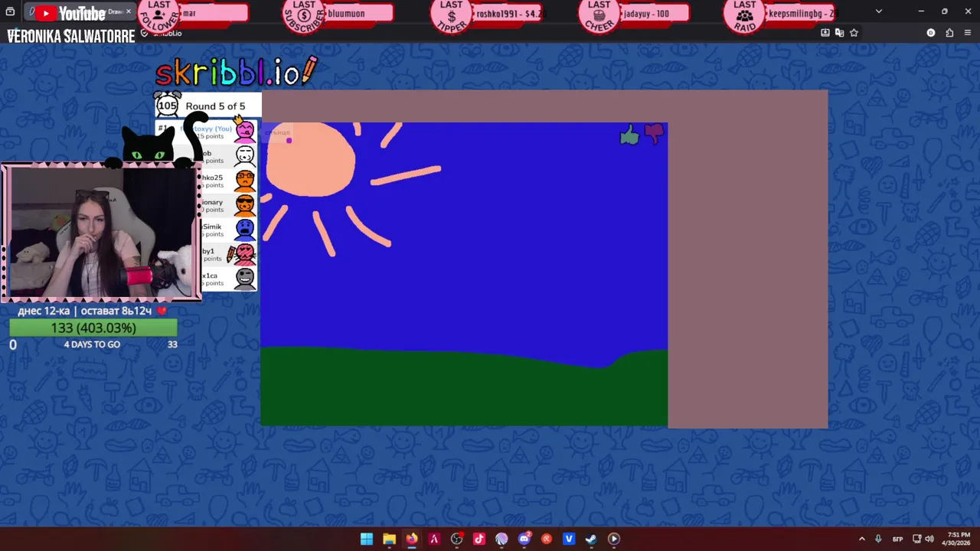Open the browser extensions puzzle icon
The height and width of the screenshot is (551, 980).
(x=949, y=33)
